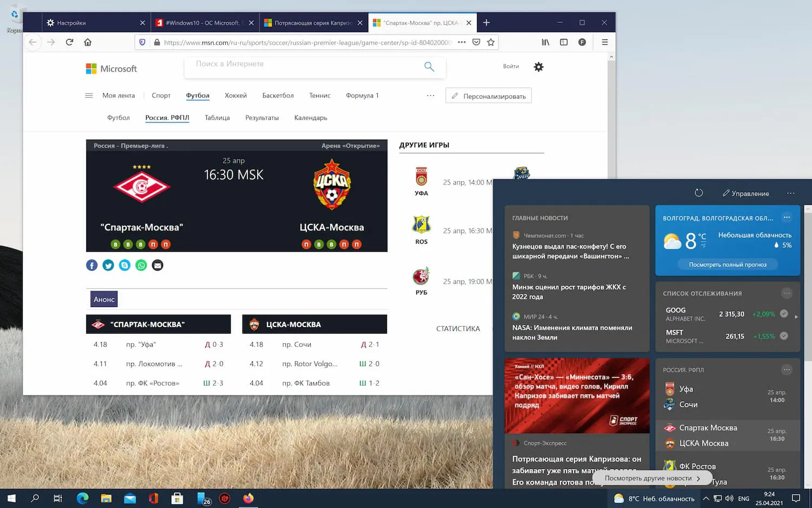Open Microsoft Store from the taskbar
Screen dimensions: 812x508
[x=177, y=498]
